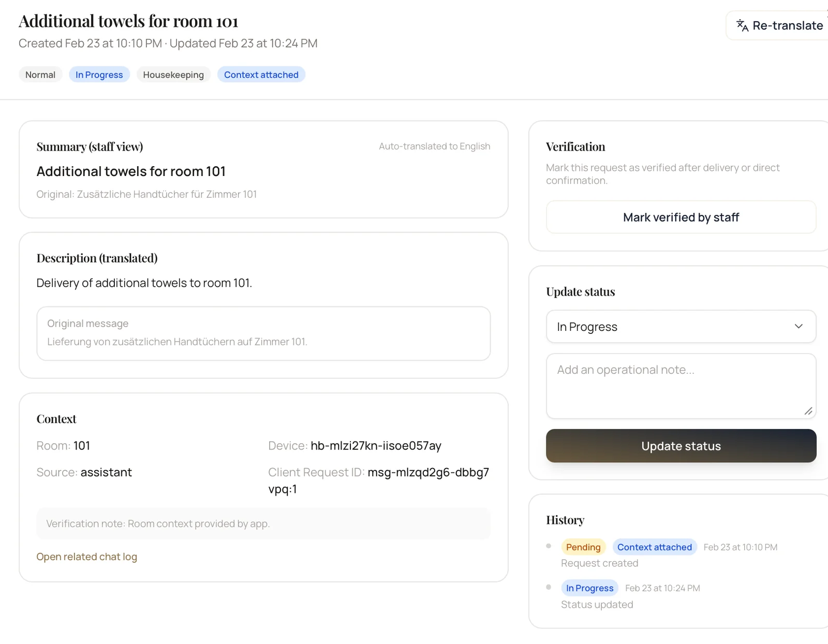The image size is (828, 644).
Task: Click the dark Update status button
Action: (x=681, y=446)
